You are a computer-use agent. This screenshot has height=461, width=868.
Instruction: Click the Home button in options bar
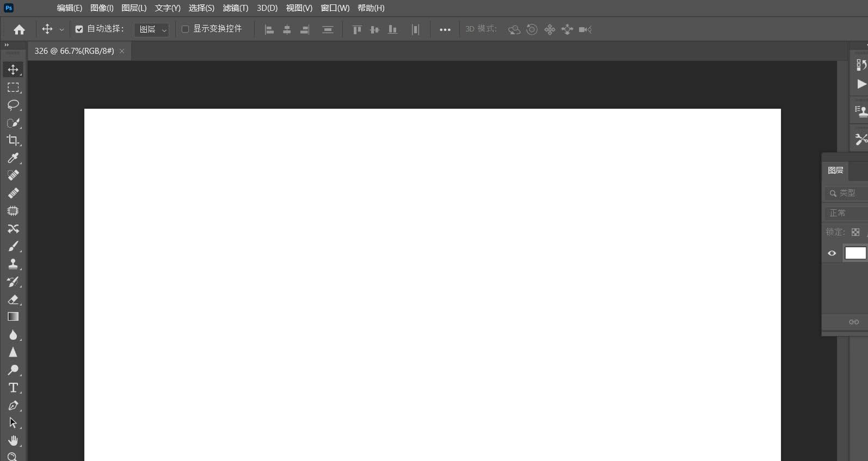(x=19, y=29)
